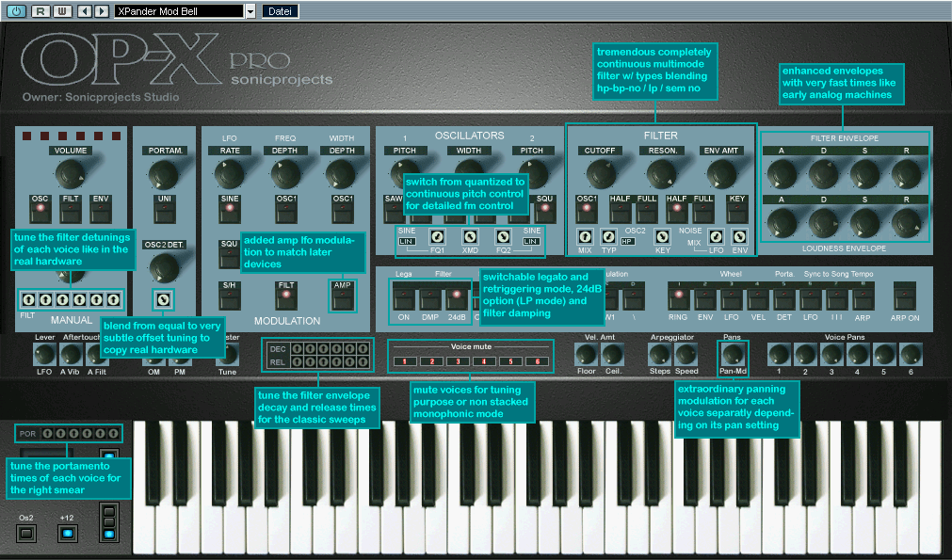Click the Filter Envelope A knob
The image size is (952, 560).
(x=782, y=174)
